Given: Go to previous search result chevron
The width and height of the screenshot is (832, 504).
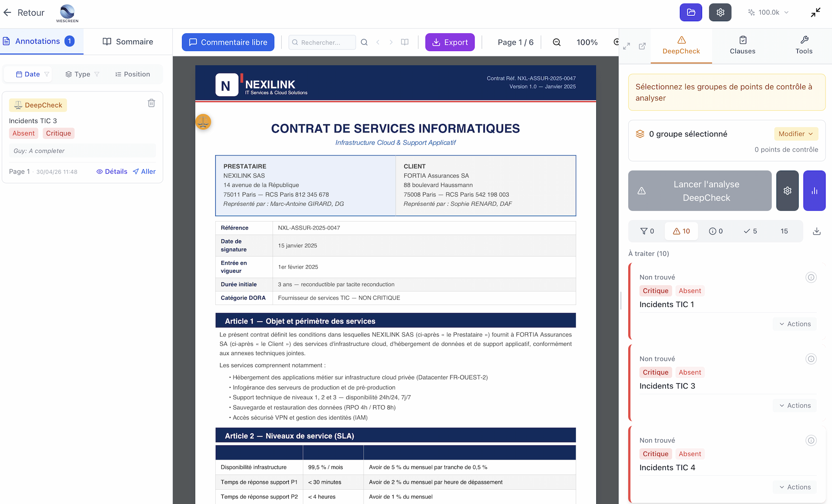Looking at the screenshot, I should pos(378,42).
